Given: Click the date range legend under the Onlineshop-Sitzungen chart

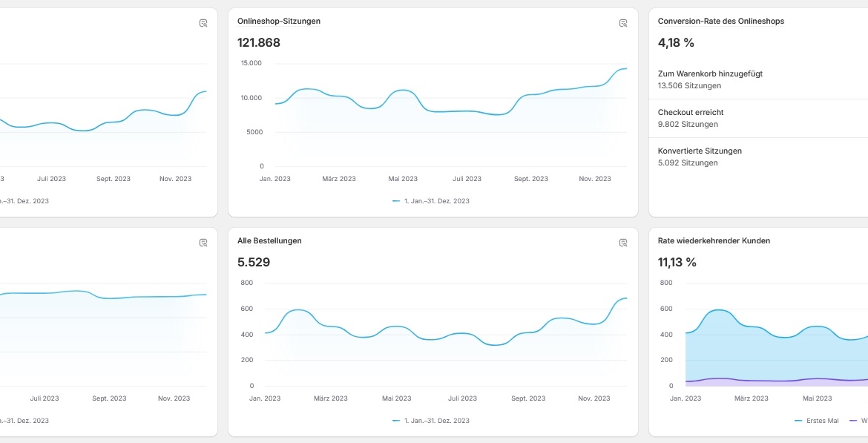Looking at the screenshot, I should 431,201.
